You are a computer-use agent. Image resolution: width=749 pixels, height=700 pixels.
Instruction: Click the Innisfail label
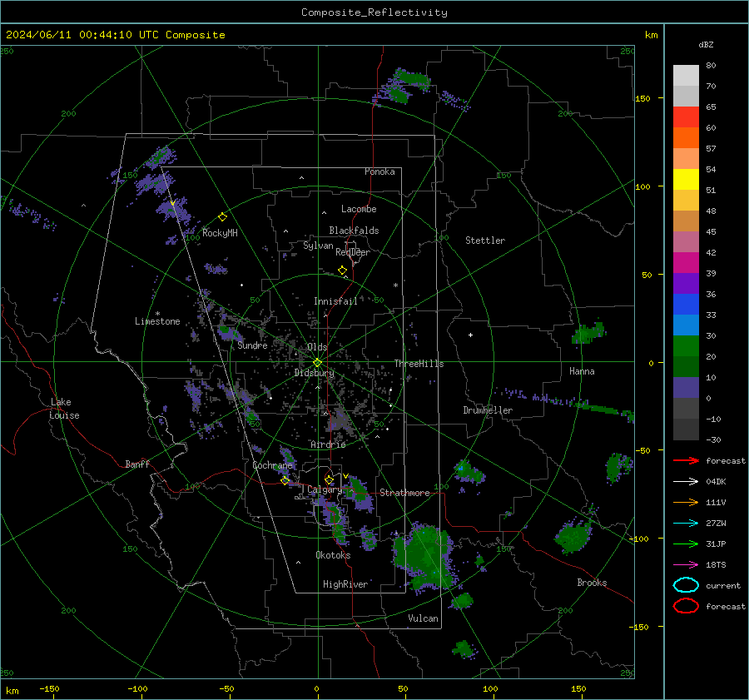point(335,301)
